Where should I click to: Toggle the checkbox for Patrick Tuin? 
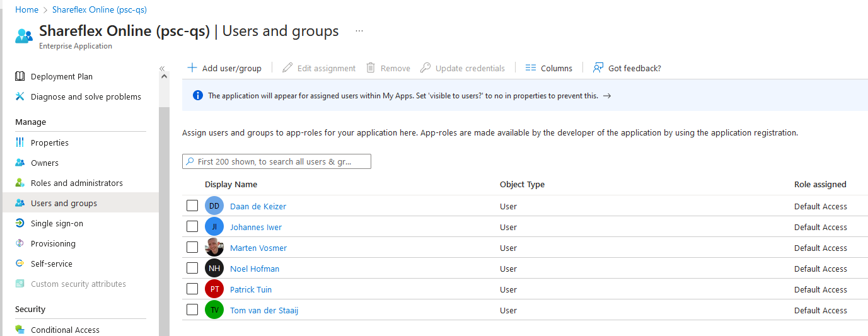pyautogui.click(x=192, y=289)
